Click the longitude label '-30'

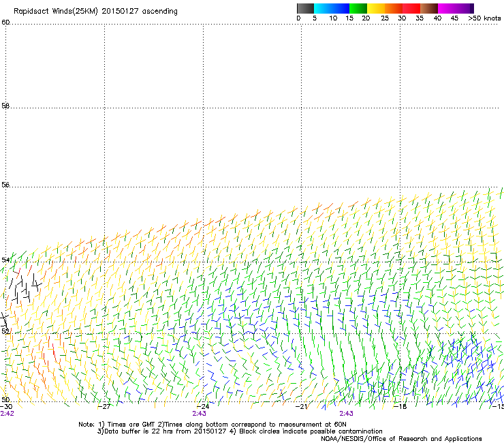click(x=6, y=407)
